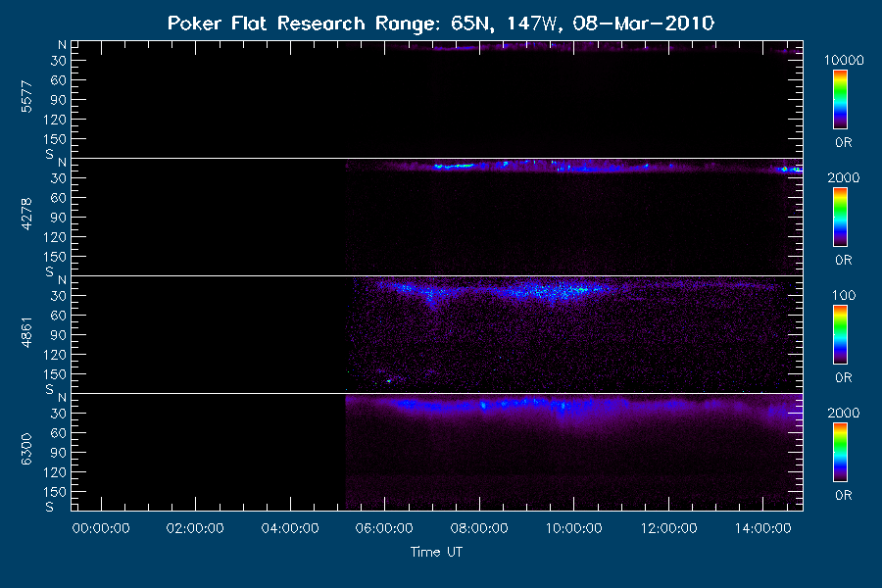The width and height of the screenshot is (882, 588).
Task: Click the 150 tick label in 5577 panel
Action: (x=55, y=139)
